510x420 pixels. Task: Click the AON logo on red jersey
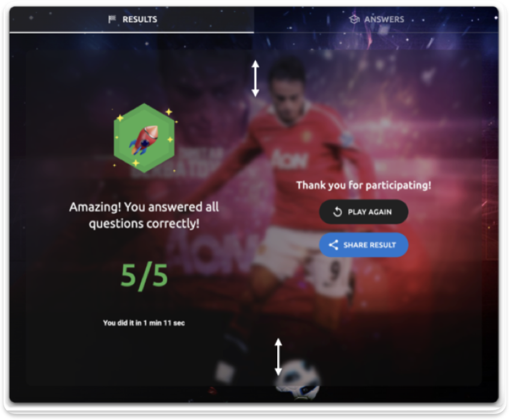[x=289, y=159]
